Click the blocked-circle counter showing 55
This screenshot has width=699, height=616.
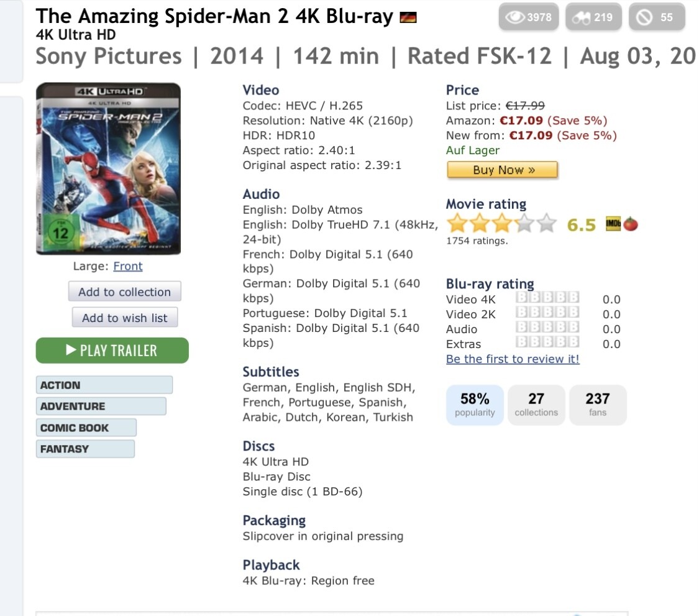click(x=656, y=17)
